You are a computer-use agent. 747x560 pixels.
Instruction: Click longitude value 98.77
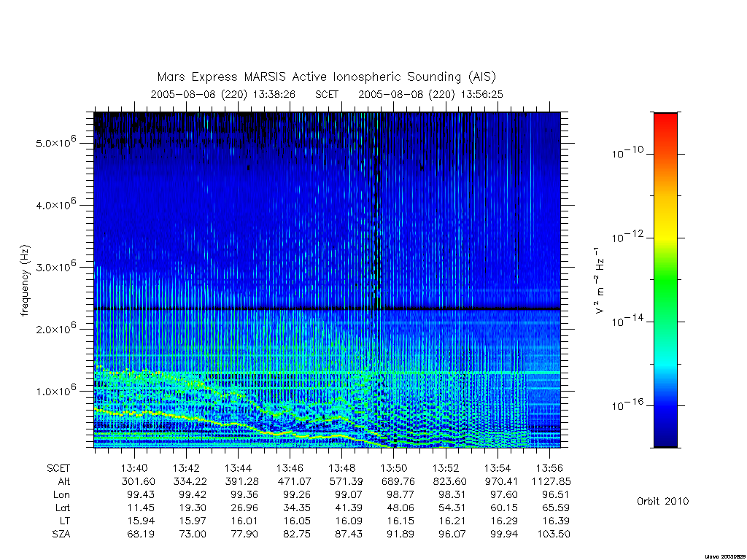[400, 495]
